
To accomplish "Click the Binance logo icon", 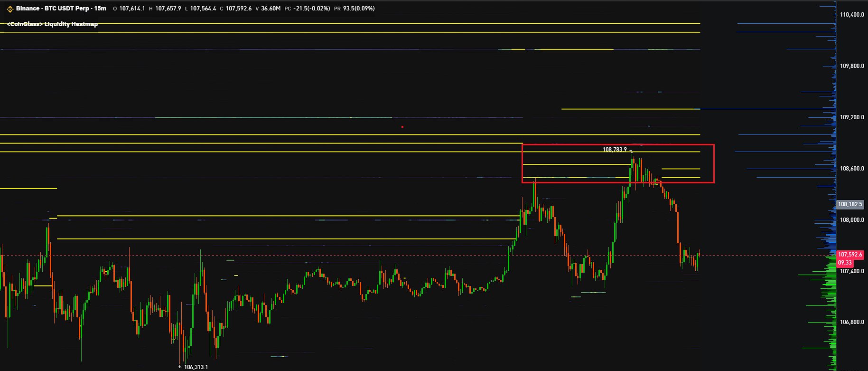I will click(9, 9).
